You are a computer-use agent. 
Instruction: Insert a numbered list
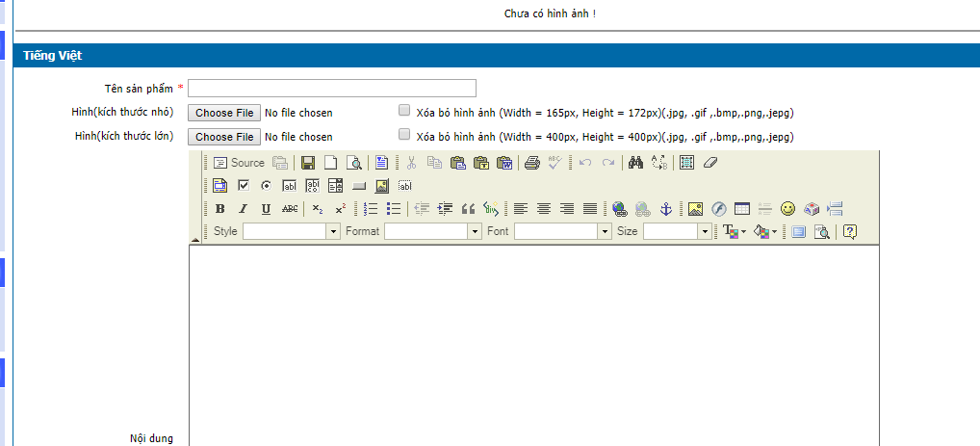pyautogui.click(x=371, y=208)
